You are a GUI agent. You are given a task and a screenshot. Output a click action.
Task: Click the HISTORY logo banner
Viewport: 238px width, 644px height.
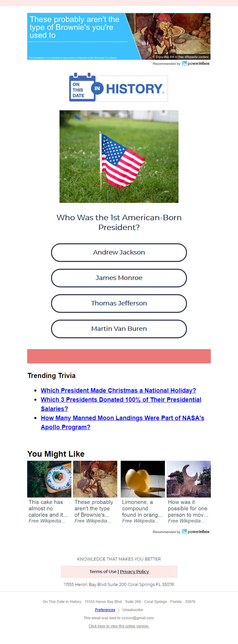[x=132, y=89]
